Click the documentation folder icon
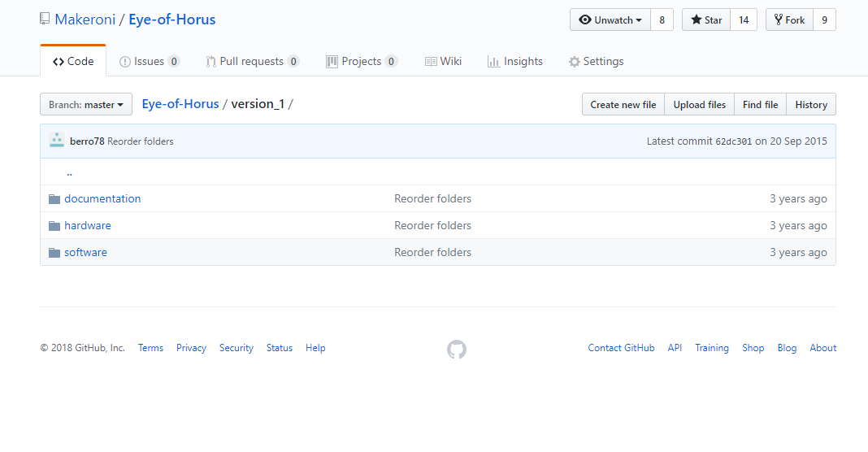868x452 pixels. pos(54,199)
